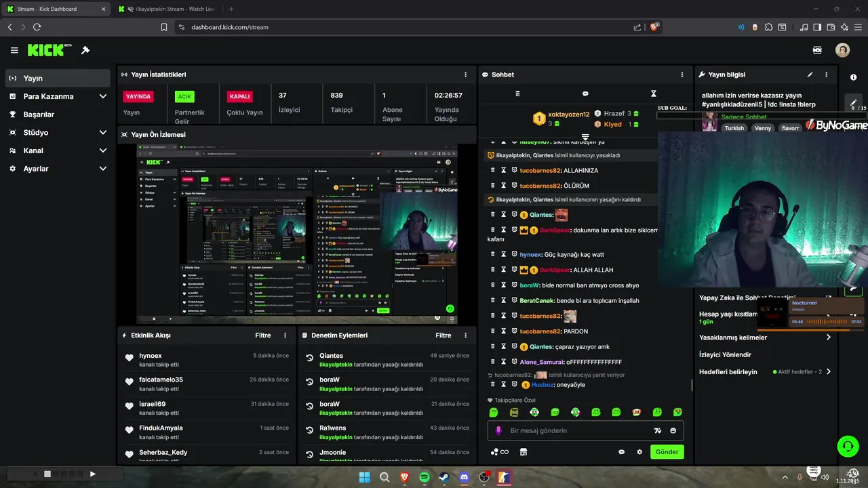Toggle the browser sidebar panel icon
This screenshot has height=488, width=868.
pos(817,27)
